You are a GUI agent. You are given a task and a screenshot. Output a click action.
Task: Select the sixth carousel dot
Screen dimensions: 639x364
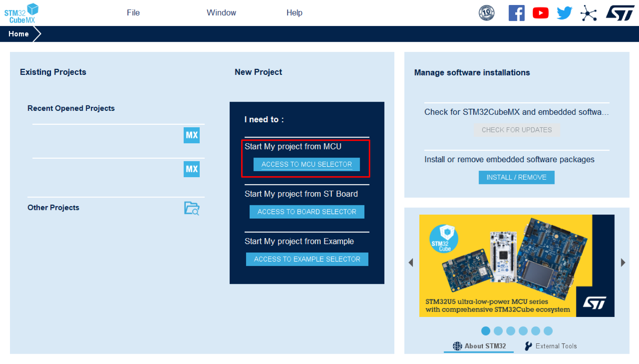tap(548, 331)
